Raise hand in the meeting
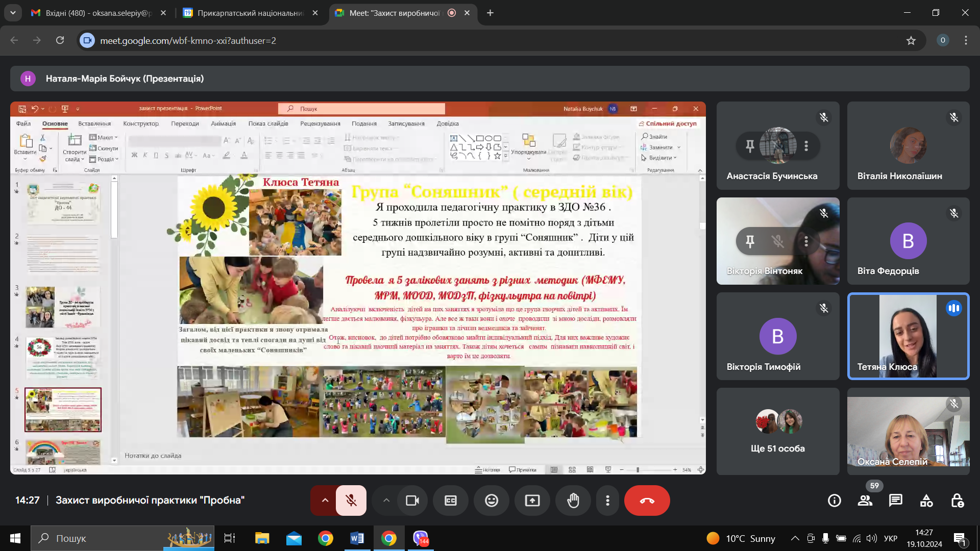Image resolution: width=980 pixels, height=551 pixels. click(573, 500)
